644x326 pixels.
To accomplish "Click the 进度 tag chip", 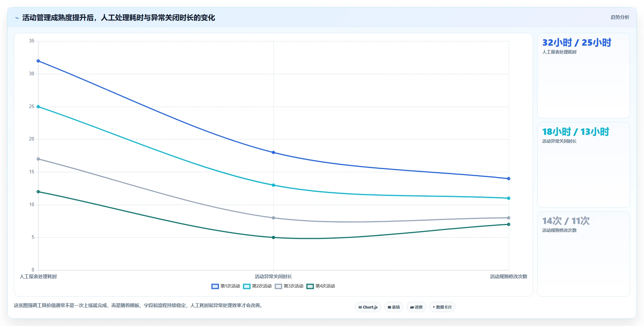I will point(416,307).
